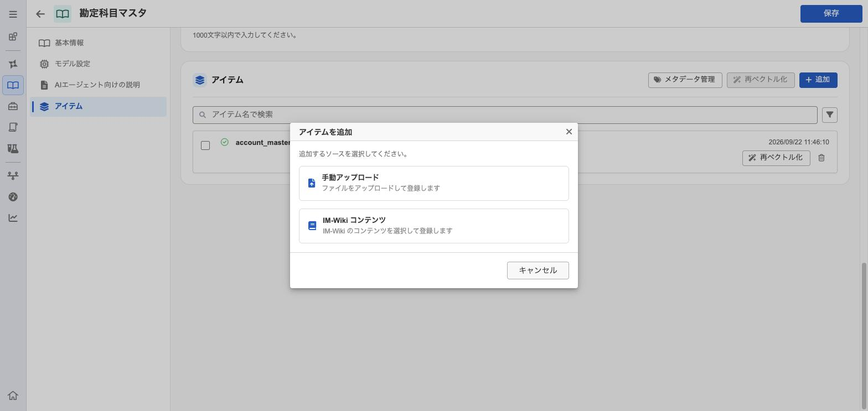Click the green status check icon
Image resolution: width=868 pixels, height=411 pixels.
[224, 142]
